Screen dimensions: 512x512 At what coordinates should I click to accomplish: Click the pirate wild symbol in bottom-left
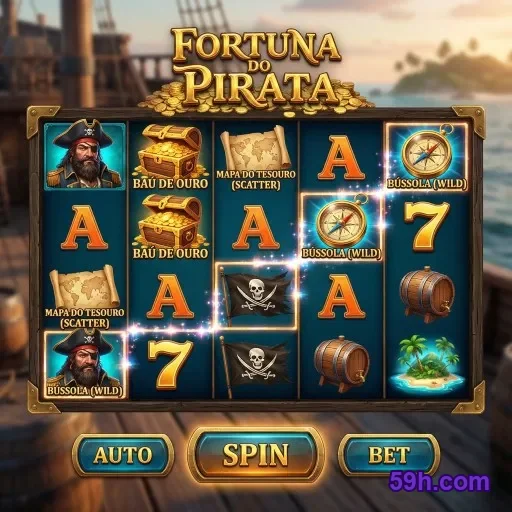pyautogui.click(x=85, y=365)
